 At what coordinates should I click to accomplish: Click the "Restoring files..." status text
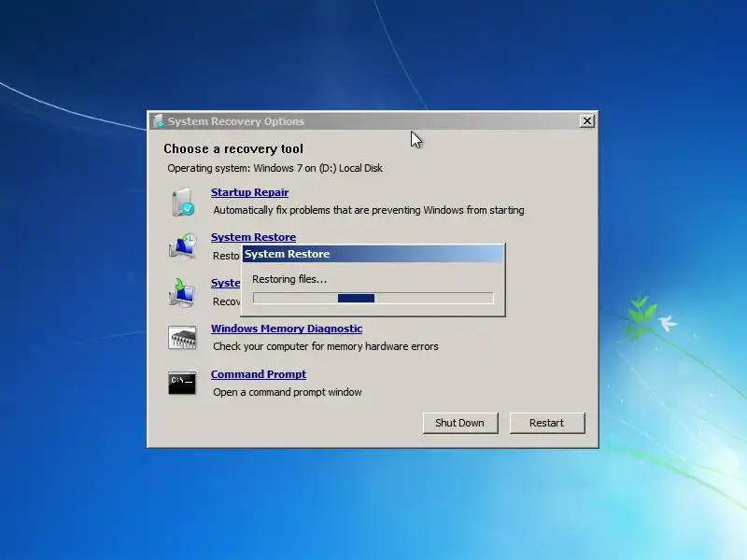(289, 279)
